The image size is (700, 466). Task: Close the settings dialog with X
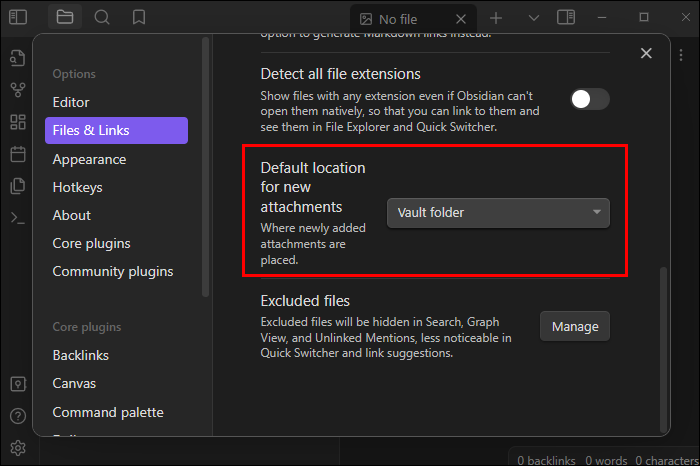click(x=646, y=54)
